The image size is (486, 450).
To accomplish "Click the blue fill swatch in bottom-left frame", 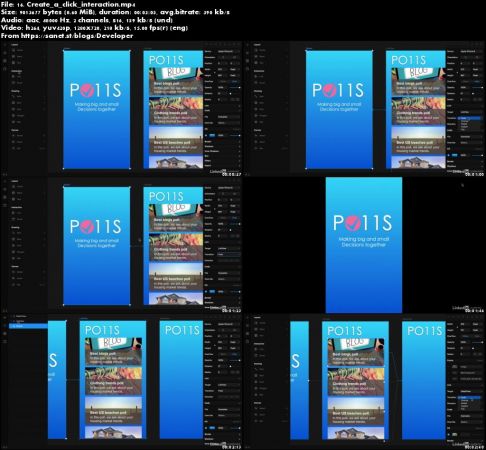I will tap(212, 428).
